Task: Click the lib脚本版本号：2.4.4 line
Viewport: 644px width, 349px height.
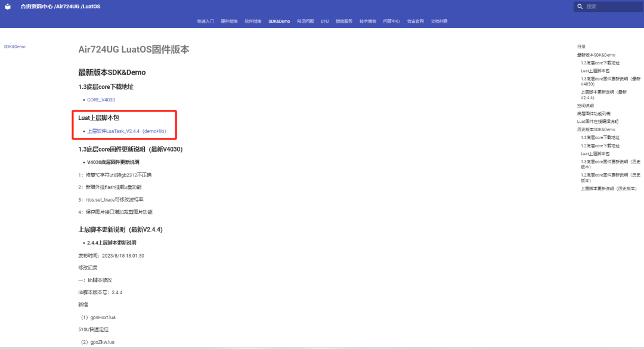Action: click(x=100, y=293)
